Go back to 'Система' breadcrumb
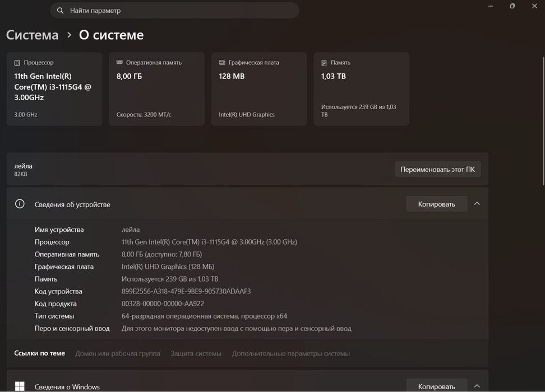 pyautogui.click(x=33, y=35)
